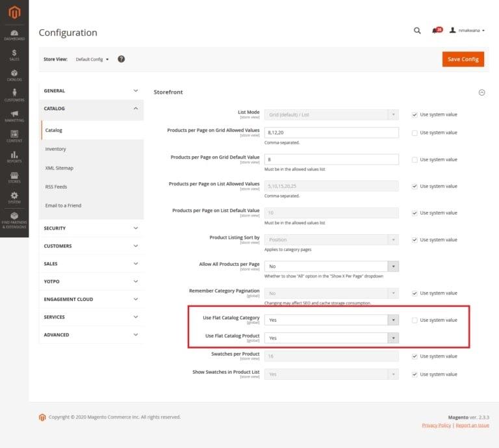
Task: Uncheck Use system value for List Default Value
Action: (415, 213)
